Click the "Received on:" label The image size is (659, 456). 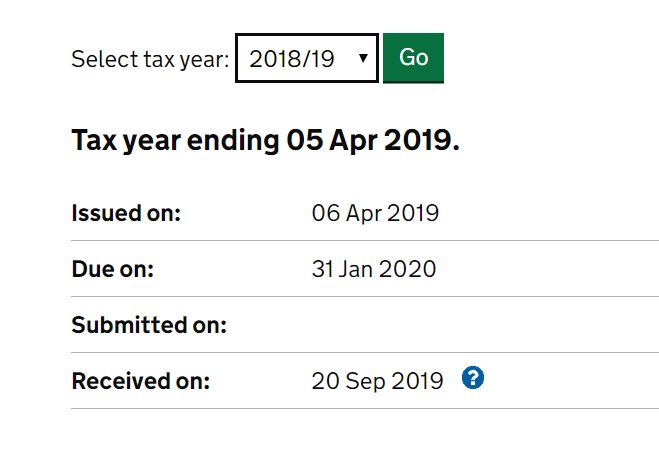pos(141,381)
